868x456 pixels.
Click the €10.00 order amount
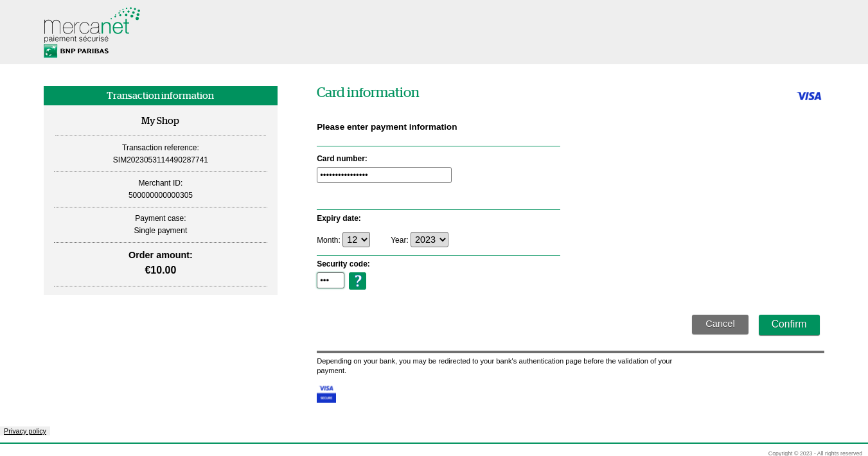[x=160, y=270]
